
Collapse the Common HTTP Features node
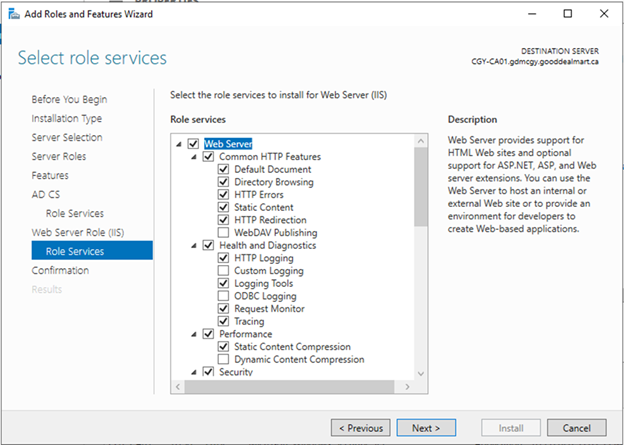pos(194,157)
